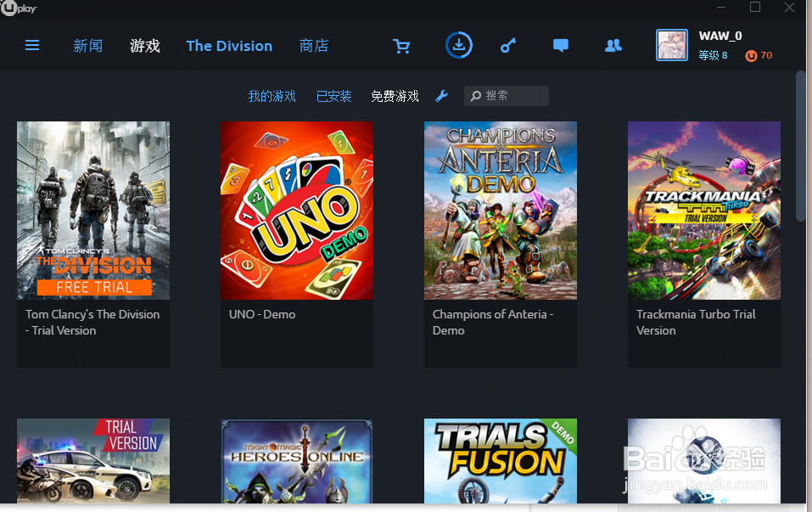
Task: Open the WAW_0 username link
Action: click(720, 36)
